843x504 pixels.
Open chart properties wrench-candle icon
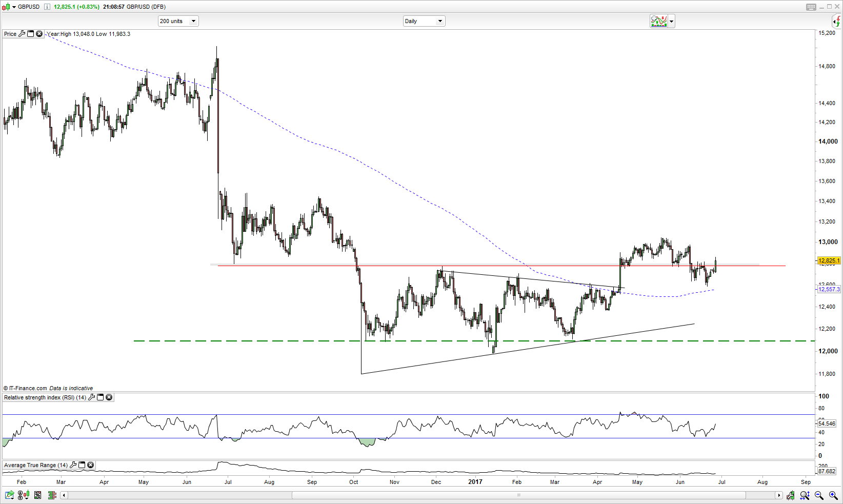click(791, 495)
